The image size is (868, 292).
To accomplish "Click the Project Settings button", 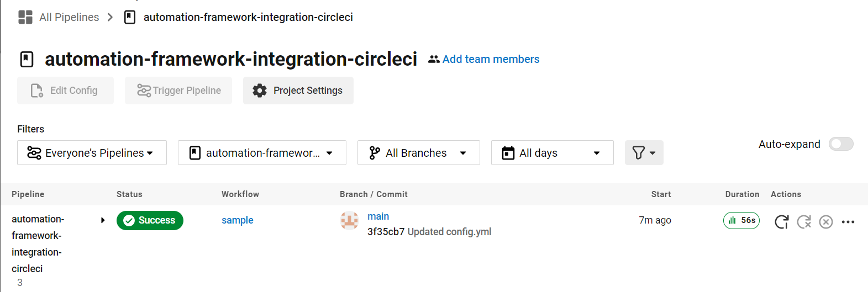I will 298,91.
